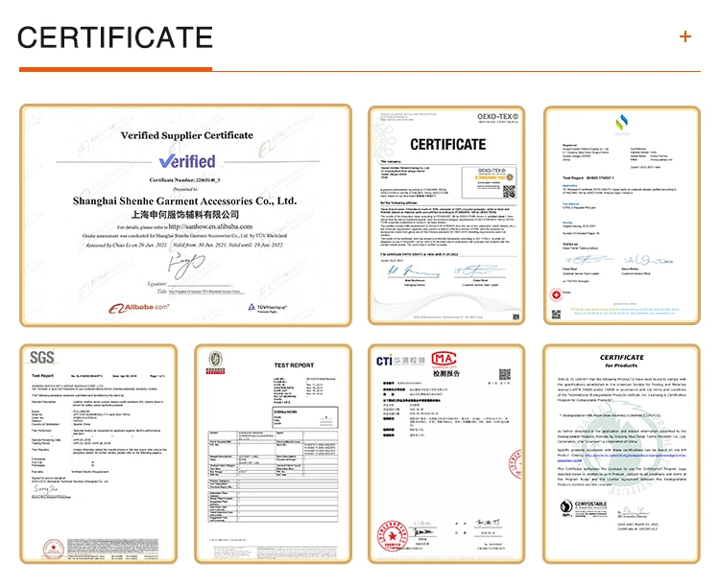Open the Verified Supplier Certificate image

click(x=186, y=216)
